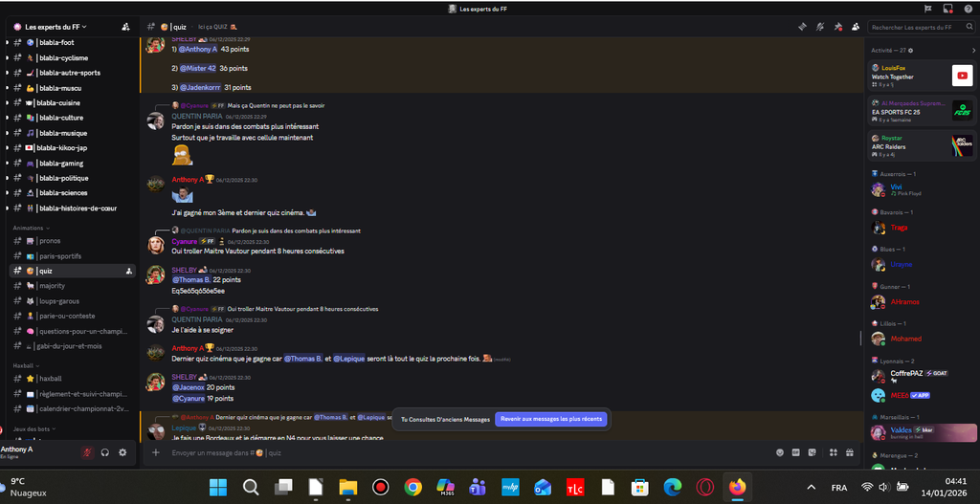The image size is (980, 504).
Task: Click plus attachment button in message bar
Action: pos(156,452)
